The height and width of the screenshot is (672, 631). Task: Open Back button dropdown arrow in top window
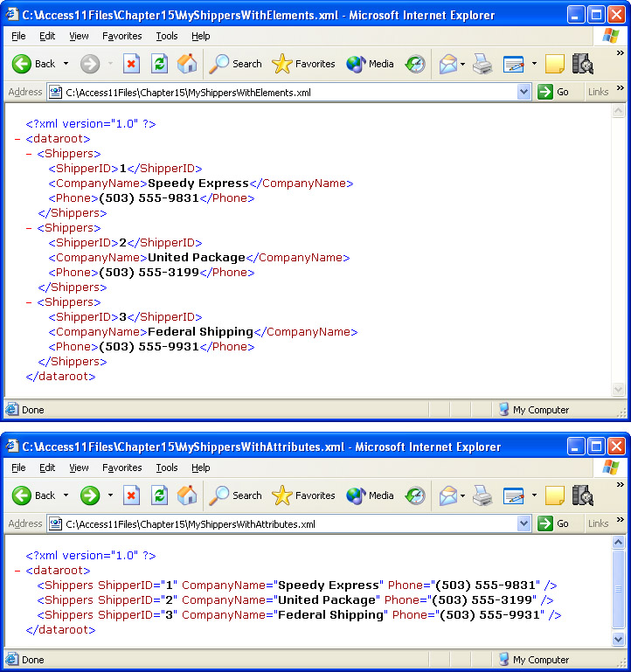pyautogui.click(x=66, y=64)
